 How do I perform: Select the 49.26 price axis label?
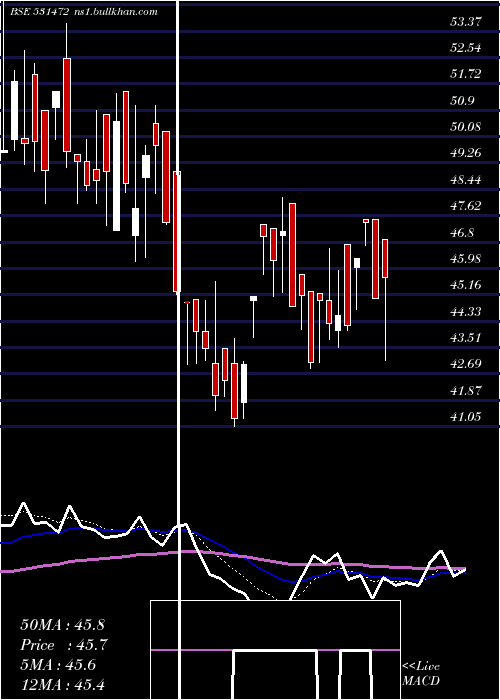(x=466, y=153)
